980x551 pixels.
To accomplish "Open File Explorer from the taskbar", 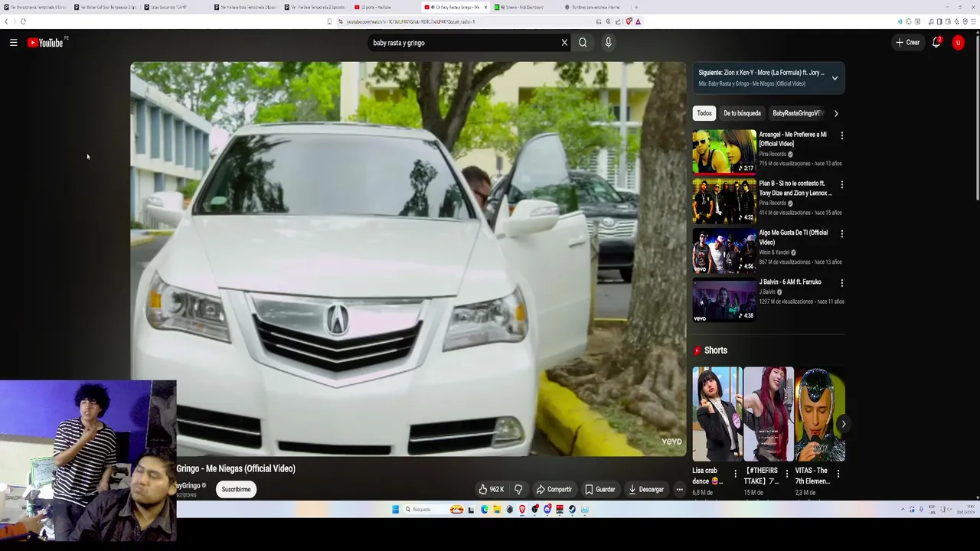I will pos(497,509).
